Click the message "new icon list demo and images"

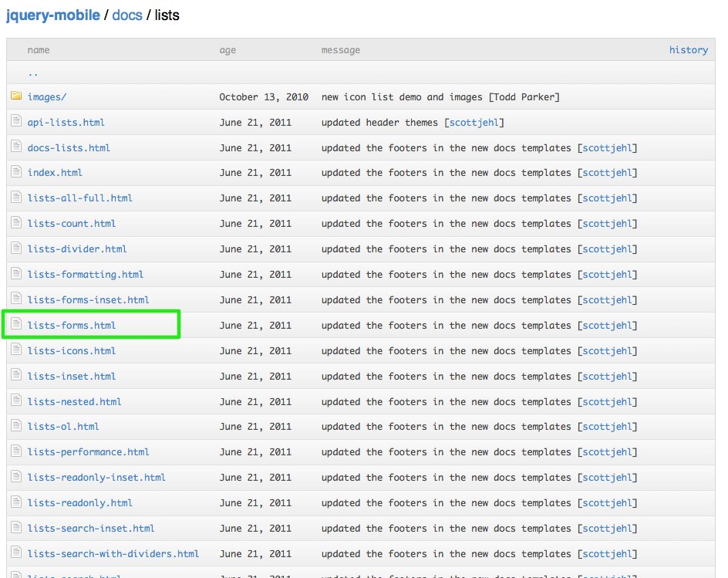click(x=402, y=97)
